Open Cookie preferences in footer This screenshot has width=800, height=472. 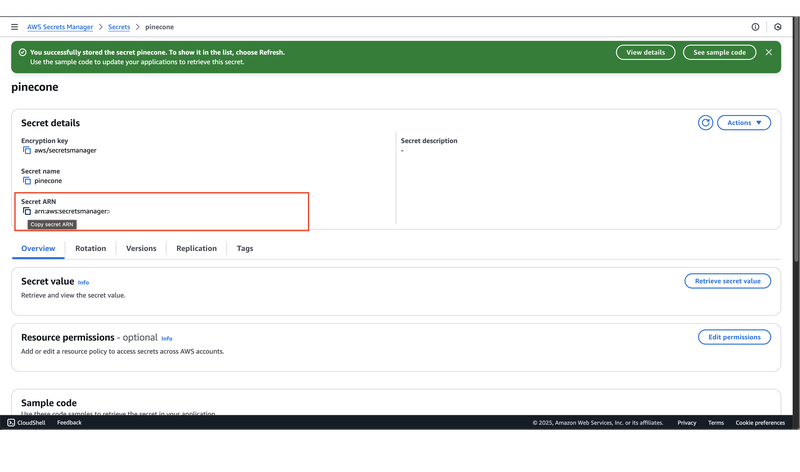click(760, 423)
